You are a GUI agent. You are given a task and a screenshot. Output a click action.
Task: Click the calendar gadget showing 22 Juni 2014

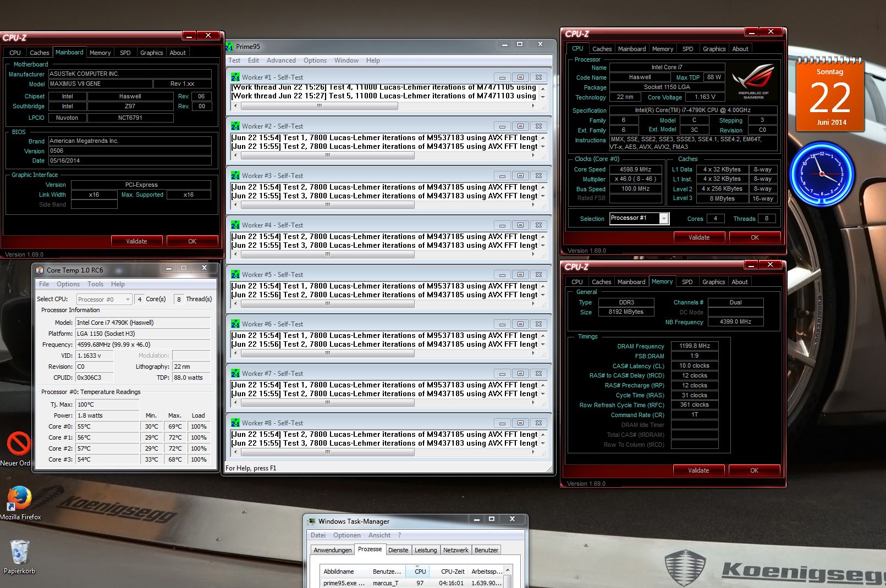[x=830, y=95]
